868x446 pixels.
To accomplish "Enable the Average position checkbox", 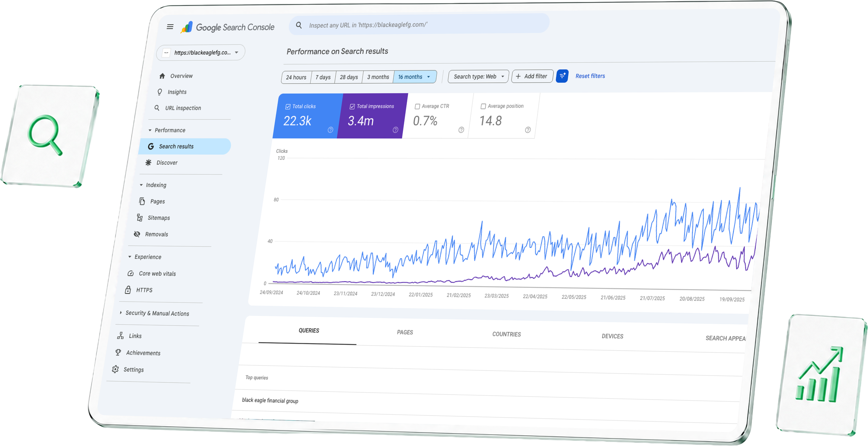I will [x=483, y=106].
